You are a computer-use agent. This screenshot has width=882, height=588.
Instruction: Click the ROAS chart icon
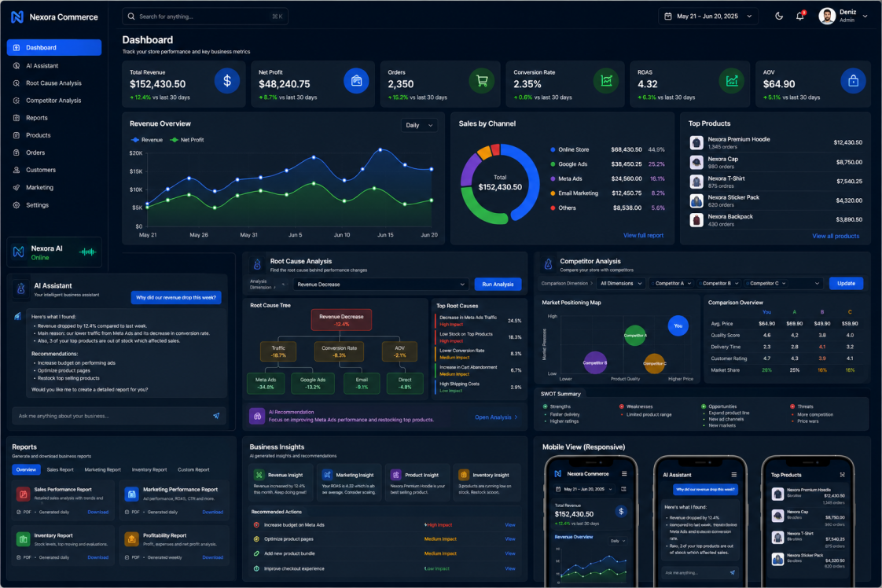(x=732, y=81)
